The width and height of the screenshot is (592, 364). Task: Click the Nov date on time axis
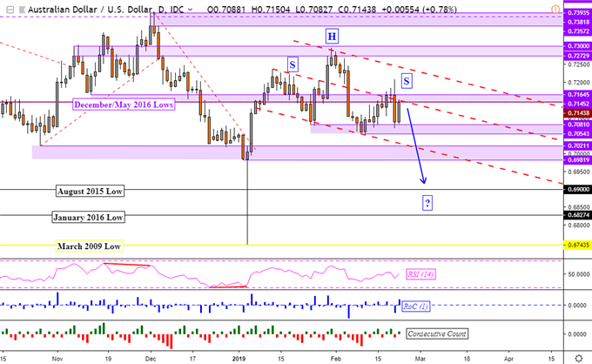(57, 358)
